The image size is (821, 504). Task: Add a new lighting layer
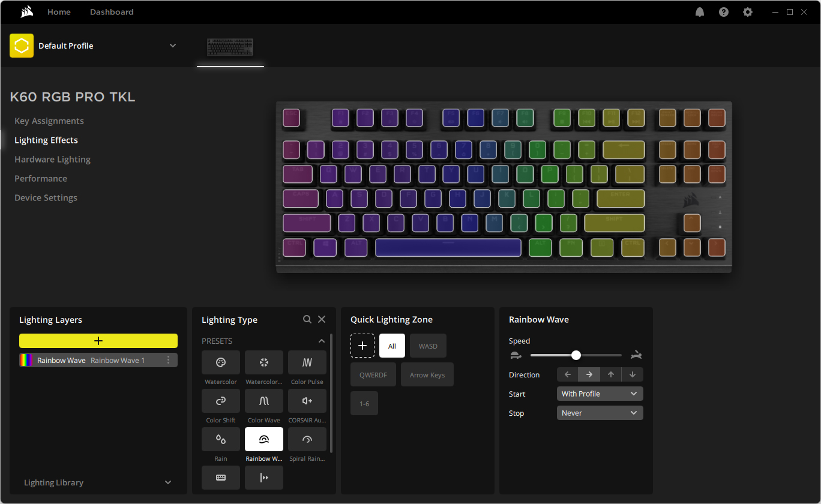tap(98, 341)
